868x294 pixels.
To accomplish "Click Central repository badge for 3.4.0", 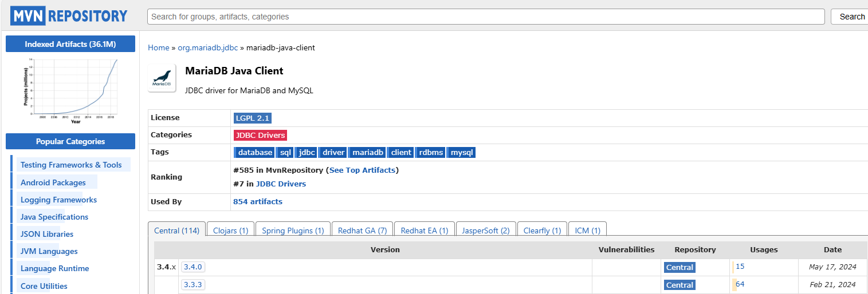I will coord(680,267).
